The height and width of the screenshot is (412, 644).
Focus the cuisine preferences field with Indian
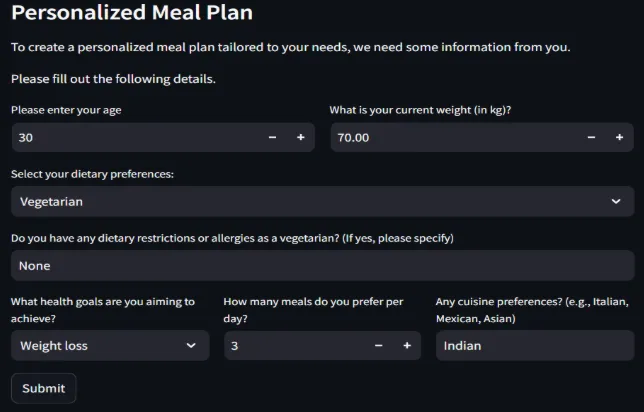[x=534, y=345]
